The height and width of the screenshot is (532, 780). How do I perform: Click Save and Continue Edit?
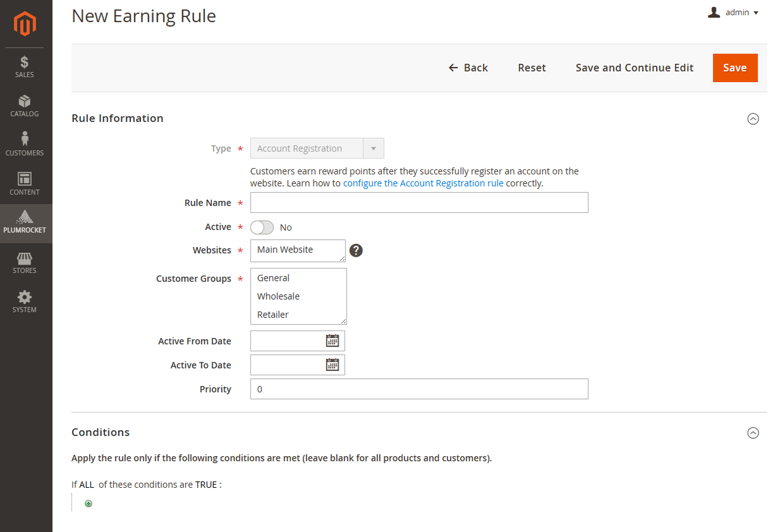[x=635, y=68]
